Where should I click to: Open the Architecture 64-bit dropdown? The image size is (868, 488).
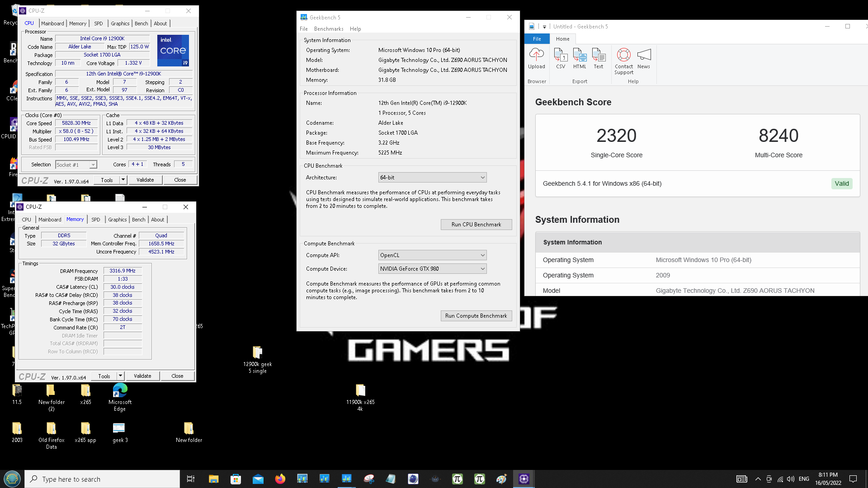coord(432,178)
